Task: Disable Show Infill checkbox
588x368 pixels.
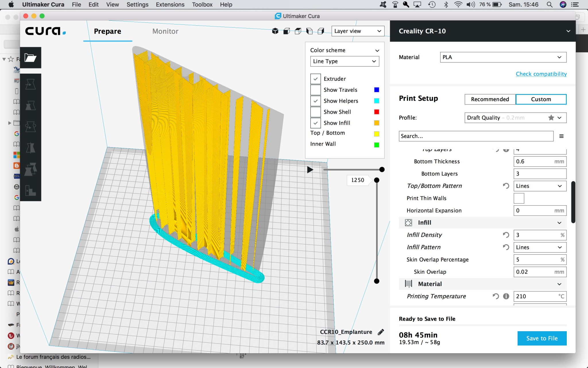Action: pos(316,123)
